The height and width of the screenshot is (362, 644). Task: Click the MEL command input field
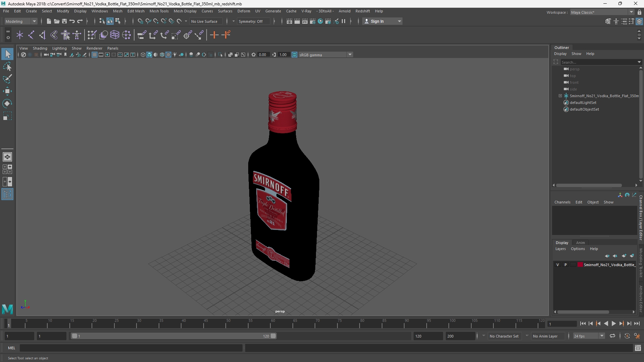click(131, 348)
